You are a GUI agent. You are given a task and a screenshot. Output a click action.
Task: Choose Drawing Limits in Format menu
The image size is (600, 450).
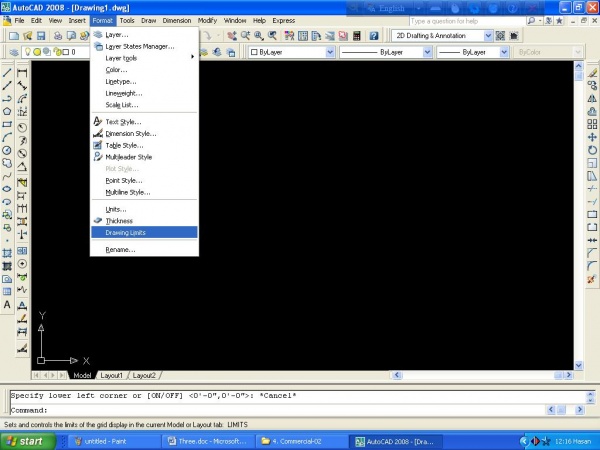click(x=144, y=232)
